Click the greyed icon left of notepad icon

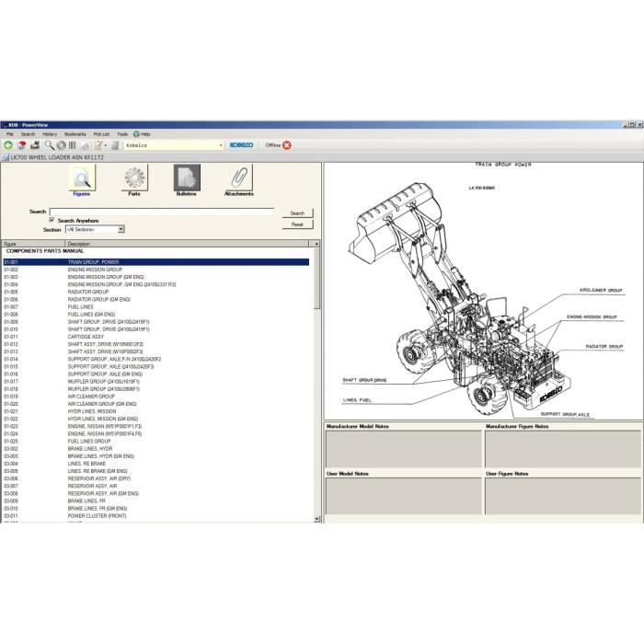[x=85, y=145]
